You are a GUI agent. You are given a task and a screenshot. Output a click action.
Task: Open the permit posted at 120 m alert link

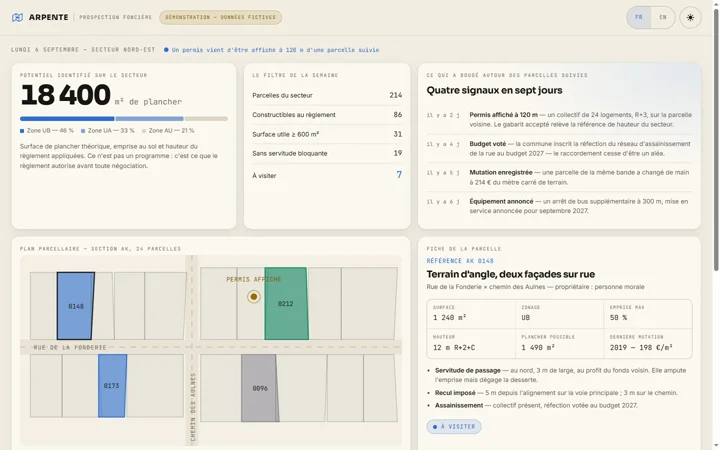(276, 50)
